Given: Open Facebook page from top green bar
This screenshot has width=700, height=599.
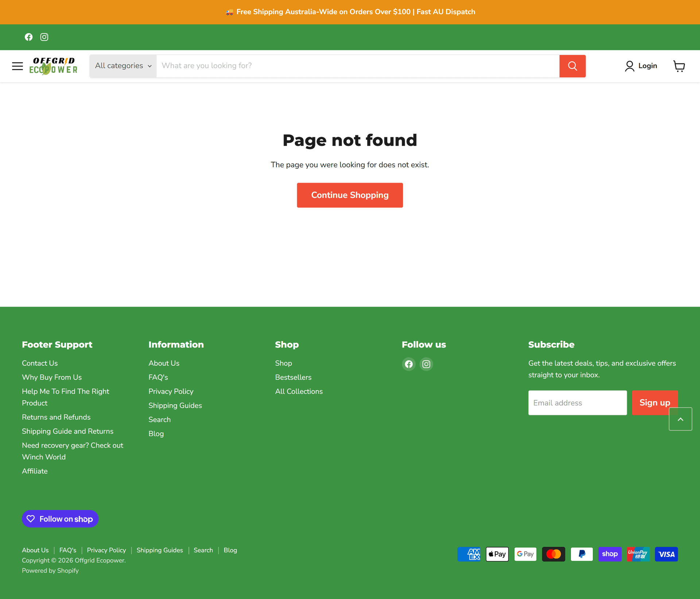Looking at the screenshot, I should click(x=28, y=37).
